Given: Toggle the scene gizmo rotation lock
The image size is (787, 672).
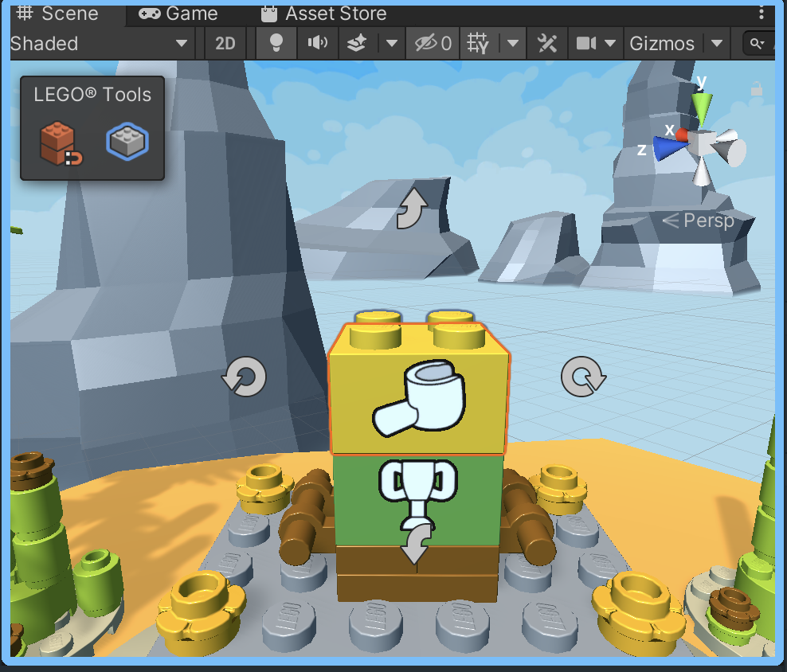Looking at the screenshot, I should point(757,89).
